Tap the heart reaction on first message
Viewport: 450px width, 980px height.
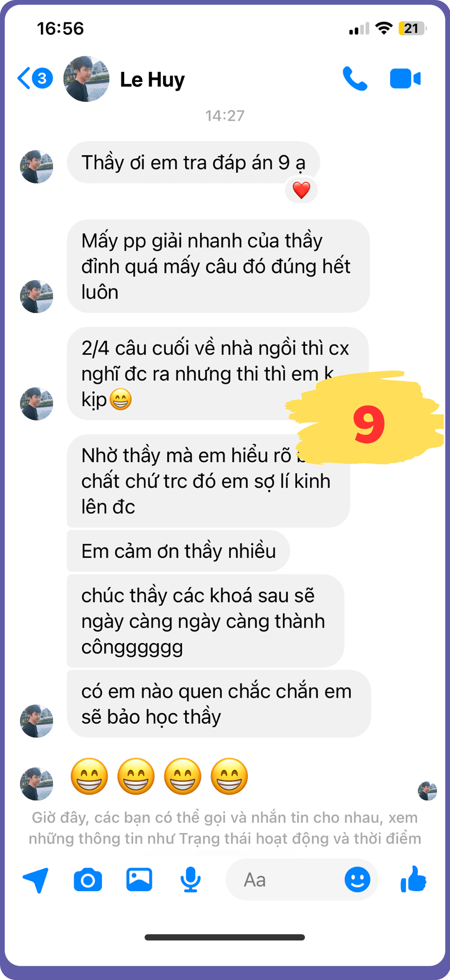tap(301, 190)
